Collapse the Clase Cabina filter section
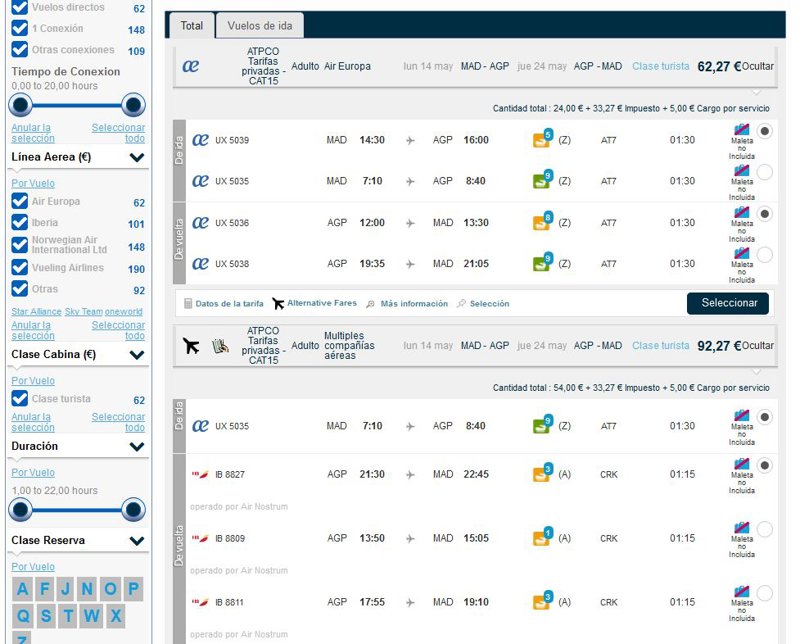This screenshot has height=644, width=800. (137, 354)
